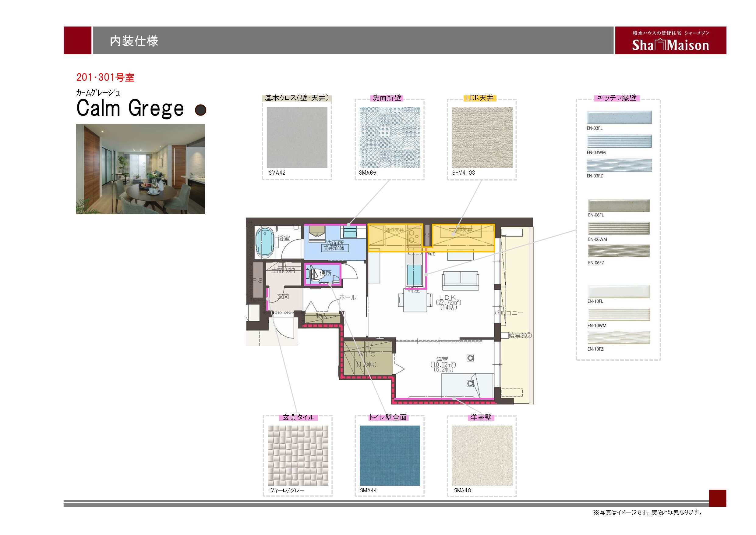Select the SMA48 cream wall swatch
The width and height of the screenshot is (756, 535).
click(x=482, y=455)
